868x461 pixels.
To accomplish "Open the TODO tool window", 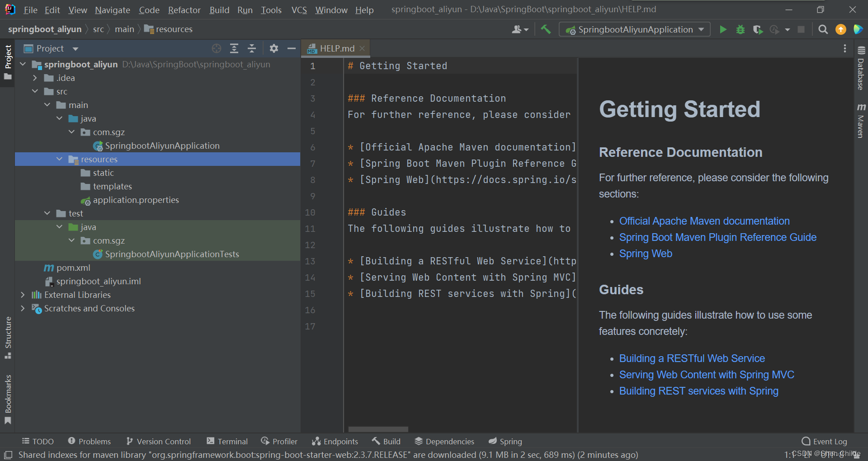I will point(38,442).
